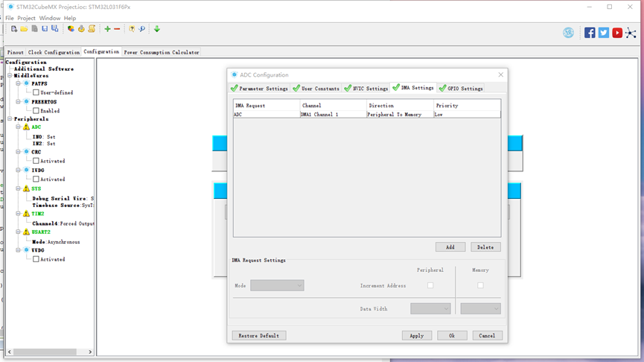Click the Apply button

point(416,336)
